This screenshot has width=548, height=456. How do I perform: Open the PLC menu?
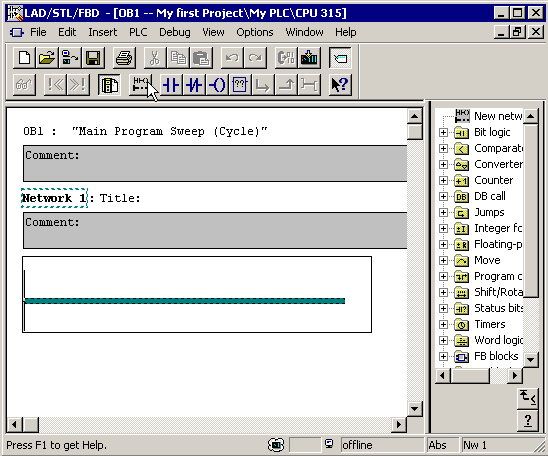(138, 32)
